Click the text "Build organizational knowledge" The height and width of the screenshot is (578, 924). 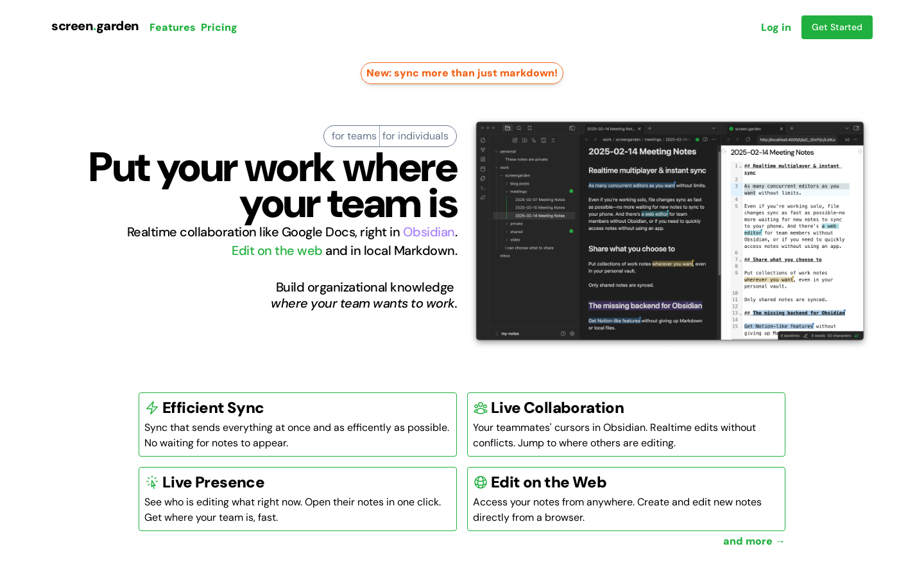pyautogui.click(x=364, y=287)
